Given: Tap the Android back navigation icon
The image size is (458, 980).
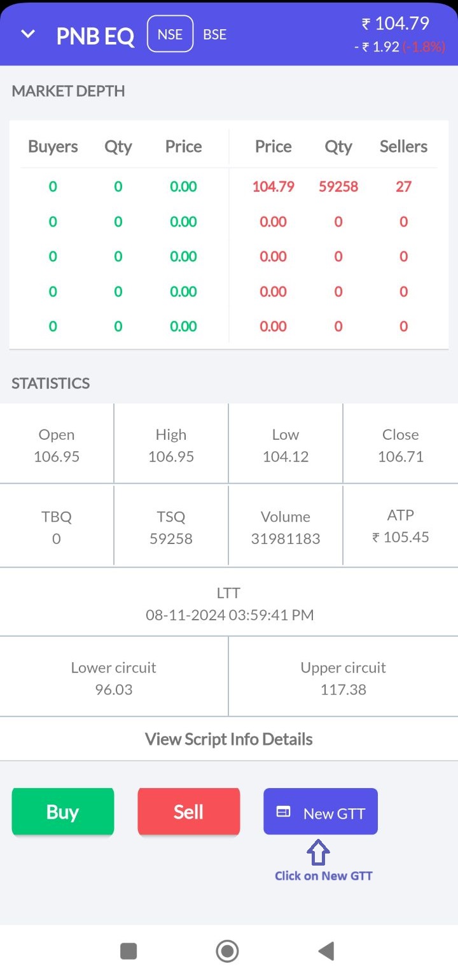Looking at the screenshot, I should 326,951.
